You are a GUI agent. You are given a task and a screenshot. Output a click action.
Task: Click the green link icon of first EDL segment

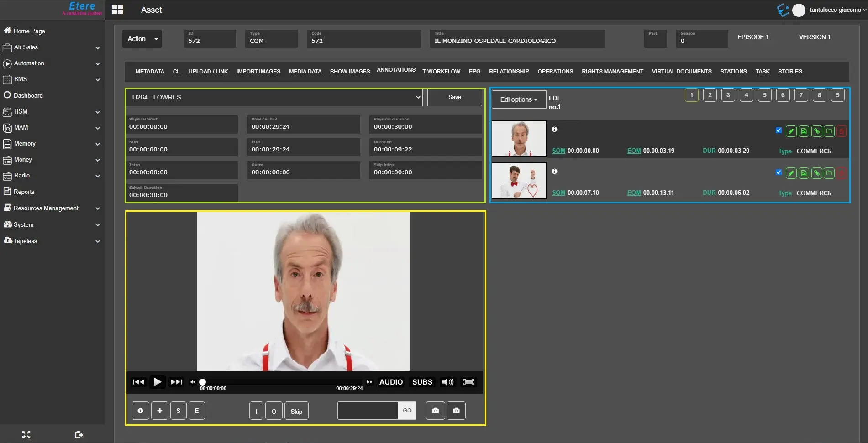pos(816,131)
